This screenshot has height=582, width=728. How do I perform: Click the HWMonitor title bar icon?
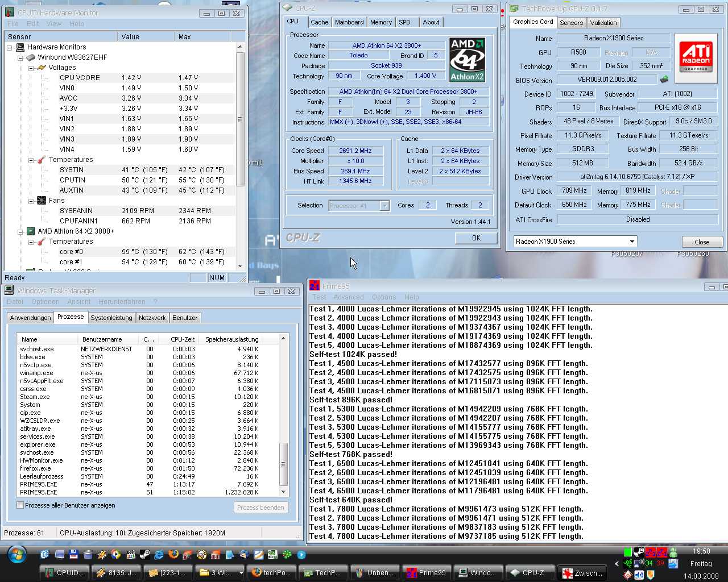[10, 13]
